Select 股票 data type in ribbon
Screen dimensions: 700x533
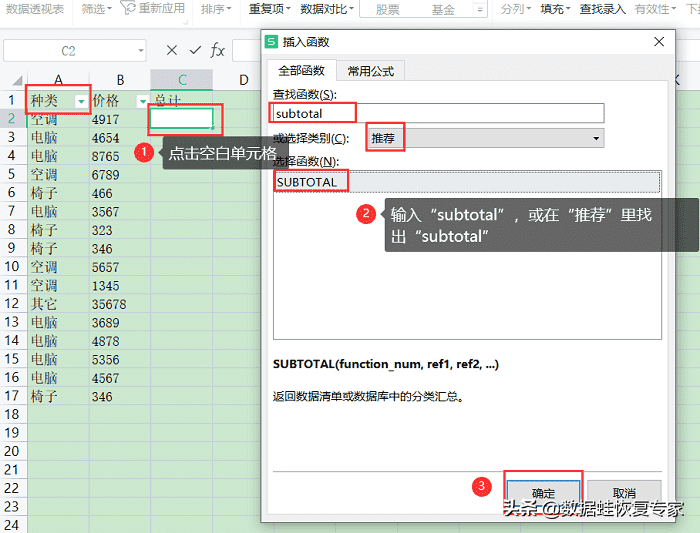click(387, 9)
